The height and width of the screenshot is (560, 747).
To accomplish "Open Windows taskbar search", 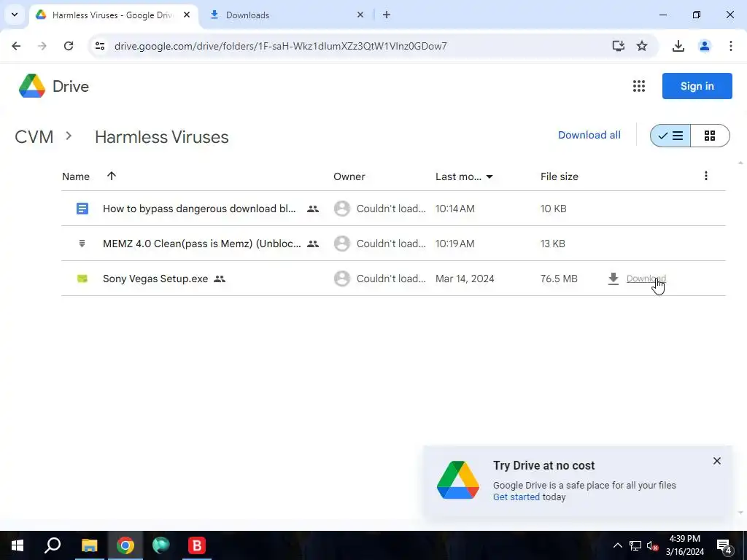I will click(x=53, y=545).
